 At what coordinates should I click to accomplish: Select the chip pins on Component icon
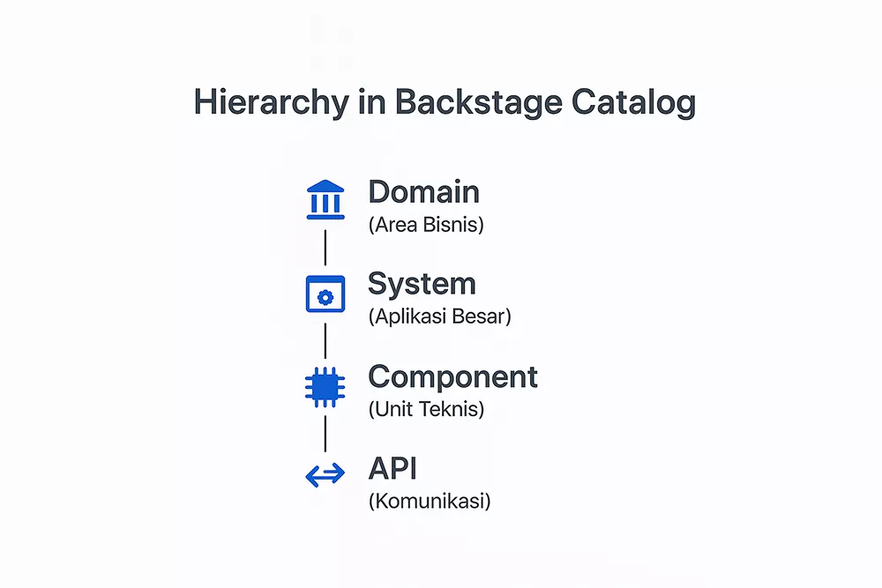coord(310,386)
